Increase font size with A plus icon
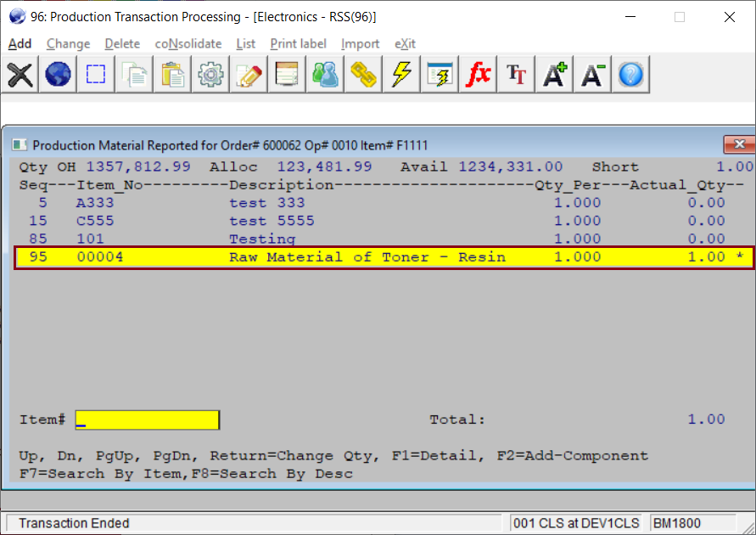Image resolution: width=756 pixels, height=535 pixels. [554, 74]
